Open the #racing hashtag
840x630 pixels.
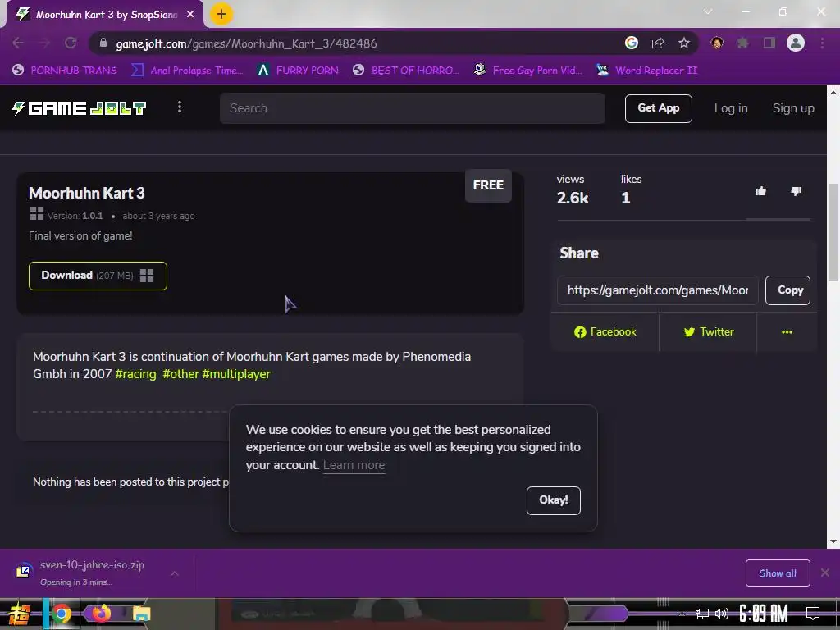click(x=135, y=374)
